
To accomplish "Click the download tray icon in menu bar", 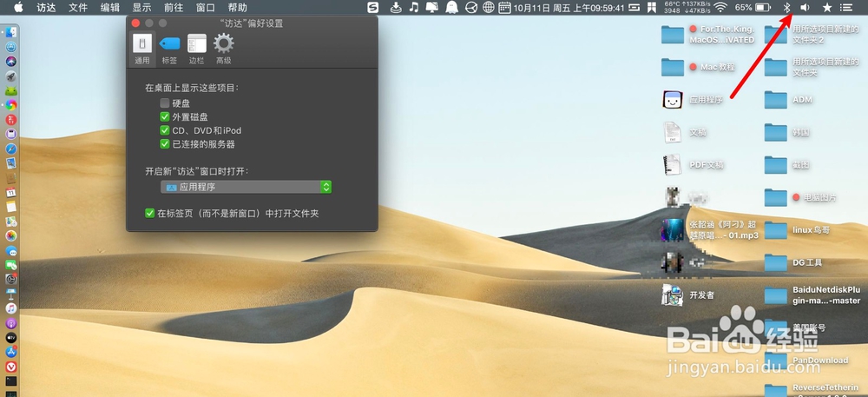I will 396,8.
